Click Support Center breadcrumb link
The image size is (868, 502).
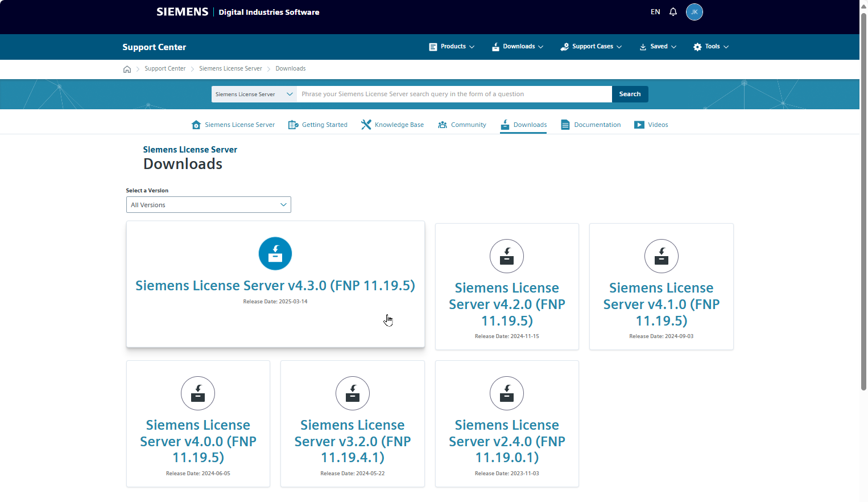point(165,69)
